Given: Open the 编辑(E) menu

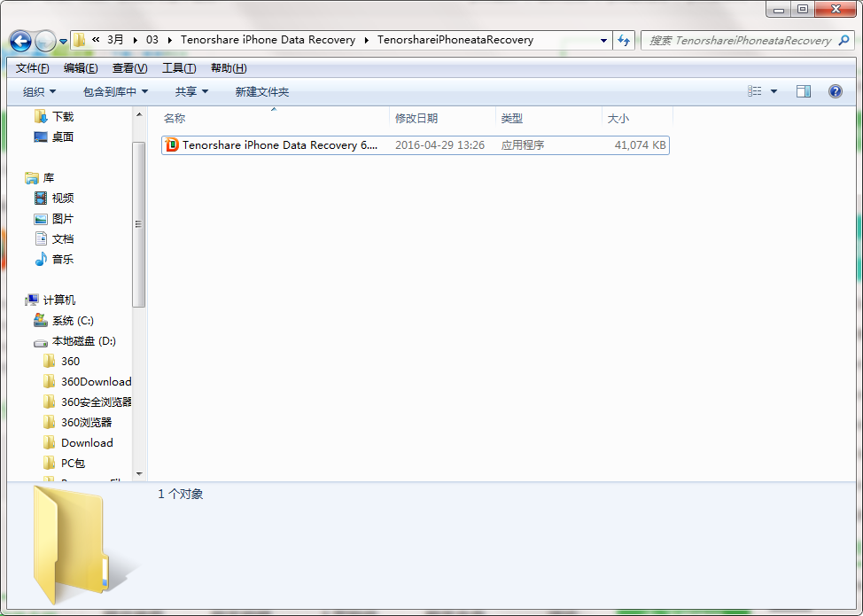Looking at the screenshot, I should 81,67.
